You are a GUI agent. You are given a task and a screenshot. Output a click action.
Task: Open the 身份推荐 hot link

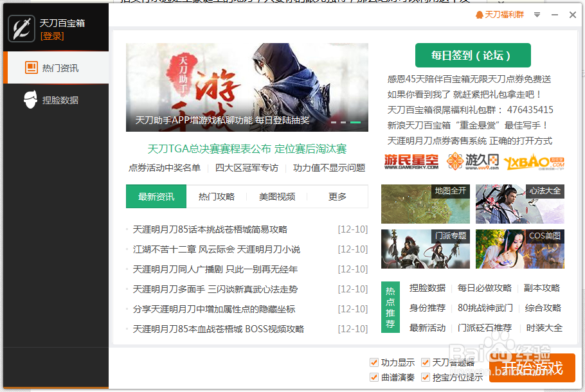click(x=428, y=308)
